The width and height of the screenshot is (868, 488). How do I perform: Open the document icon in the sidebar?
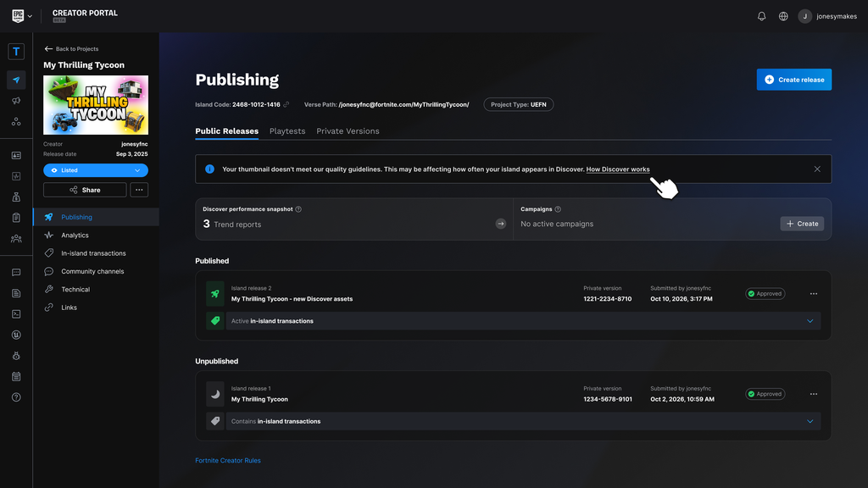(16, 293)
